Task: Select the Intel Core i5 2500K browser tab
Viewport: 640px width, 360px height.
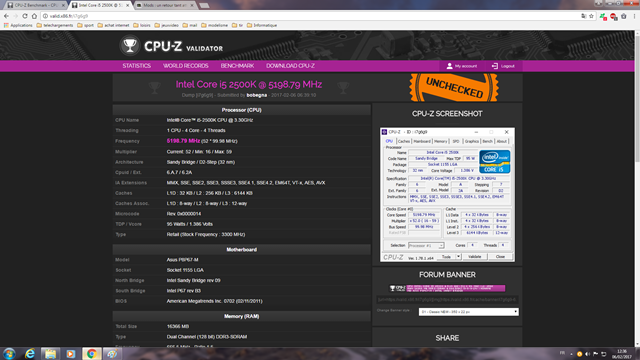Action: 100,5
